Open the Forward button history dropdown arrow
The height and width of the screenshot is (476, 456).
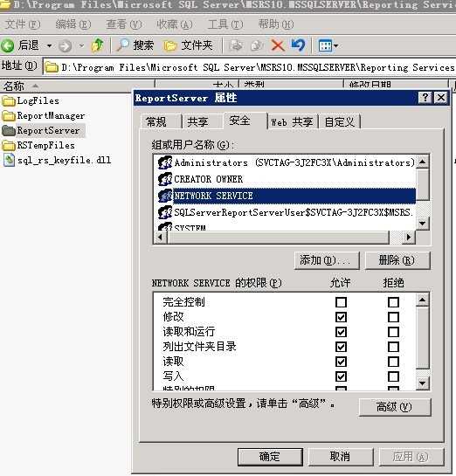[x=81, y=45]
